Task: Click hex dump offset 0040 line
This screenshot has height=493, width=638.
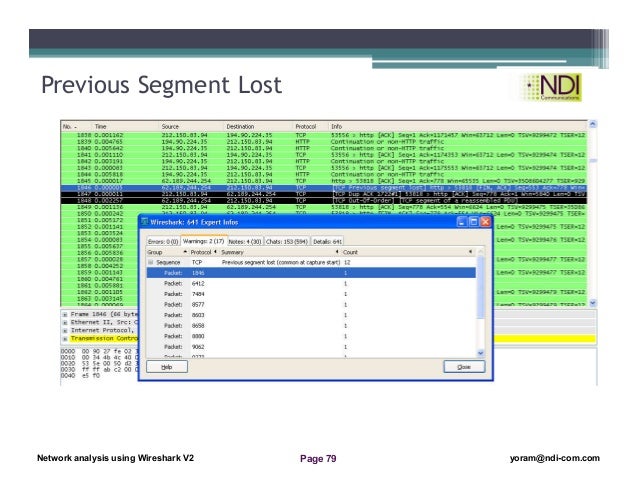Action: click(81, 376)
